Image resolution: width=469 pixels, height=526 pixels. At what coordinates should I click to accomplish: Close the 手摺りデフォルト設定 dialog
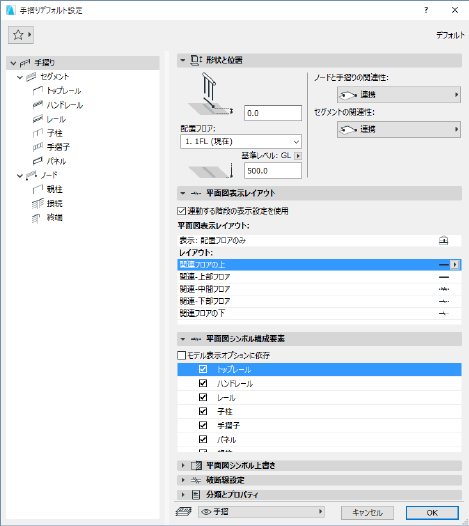(x=455, y=10)
